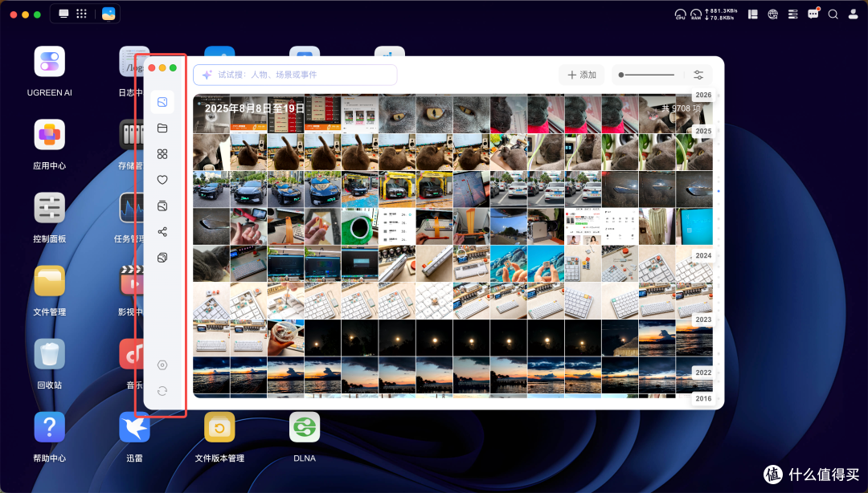Click the sync refresh icon in sidebar
Screen dimensions: 868x493
[x=162, y=391]
